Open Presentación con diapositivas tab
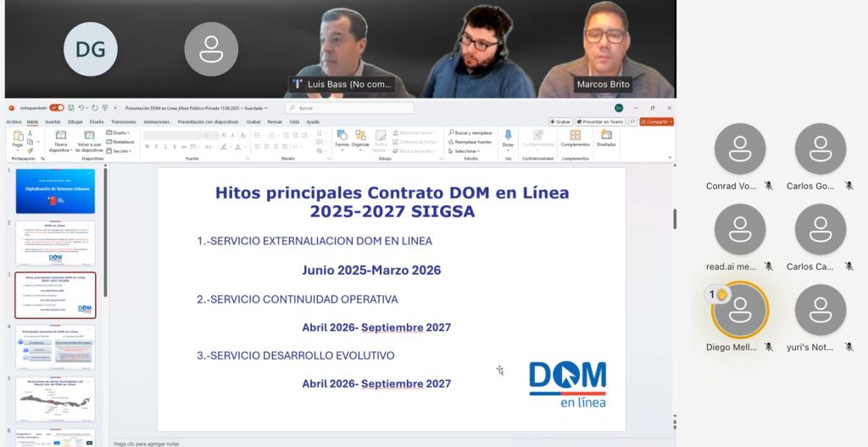 click(x=209, y=122)
